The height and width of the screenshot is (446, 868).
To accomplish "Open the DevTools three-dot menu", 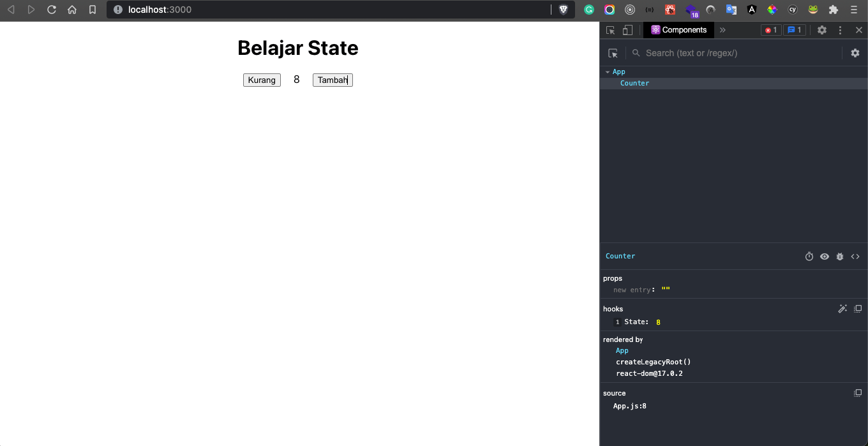I will [841, 30].
